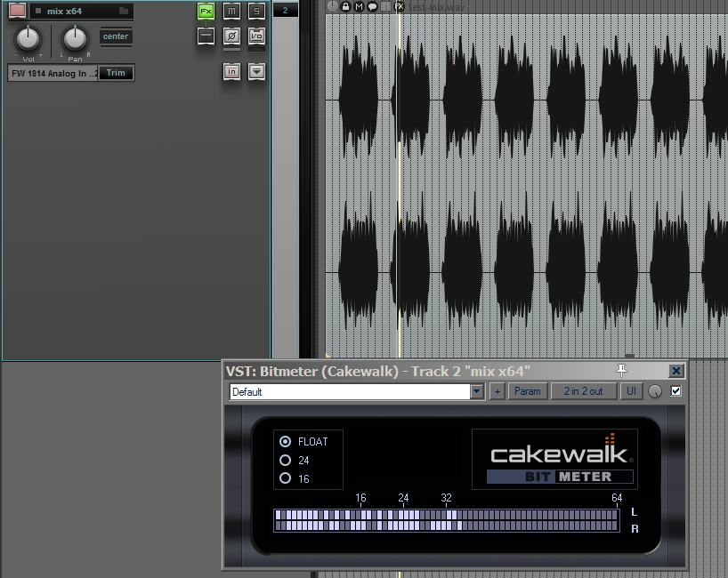Click the track name mix x64
The image size is (728, 578).
point(64,12)
